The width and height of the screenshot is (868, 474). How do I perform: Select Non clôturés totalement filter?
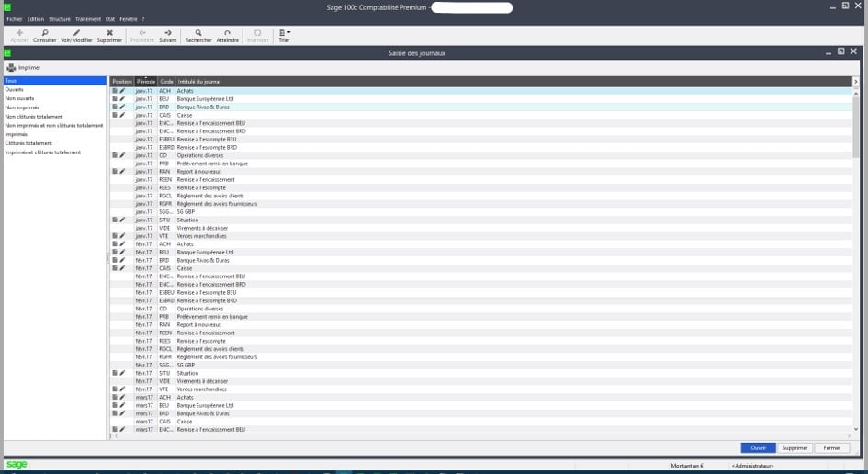pyautogui.click(x=34, y=117)
